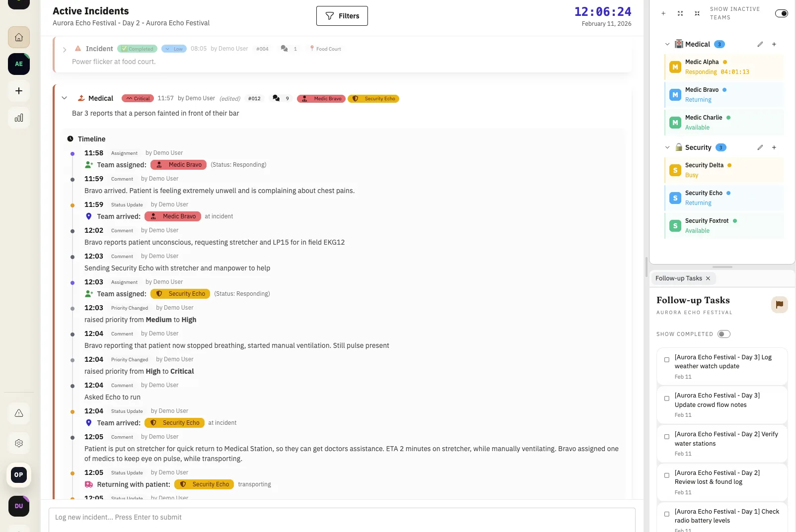
Task: Edit the Medical team with the pencil icon
Action: coord(760,44)
